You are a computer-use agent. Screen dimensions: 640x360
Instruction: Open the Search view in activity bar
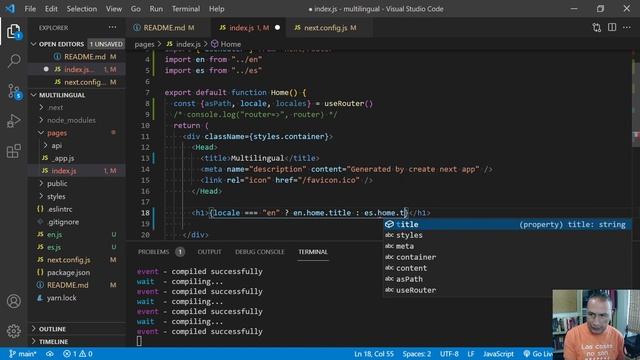pyautogui.click(x=14, y=61)
